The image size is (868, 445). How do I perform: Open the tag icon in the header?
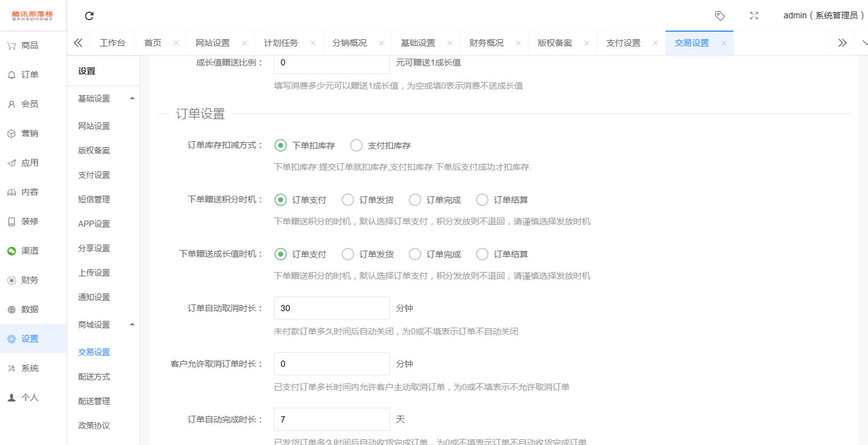(x=720, y=16)
